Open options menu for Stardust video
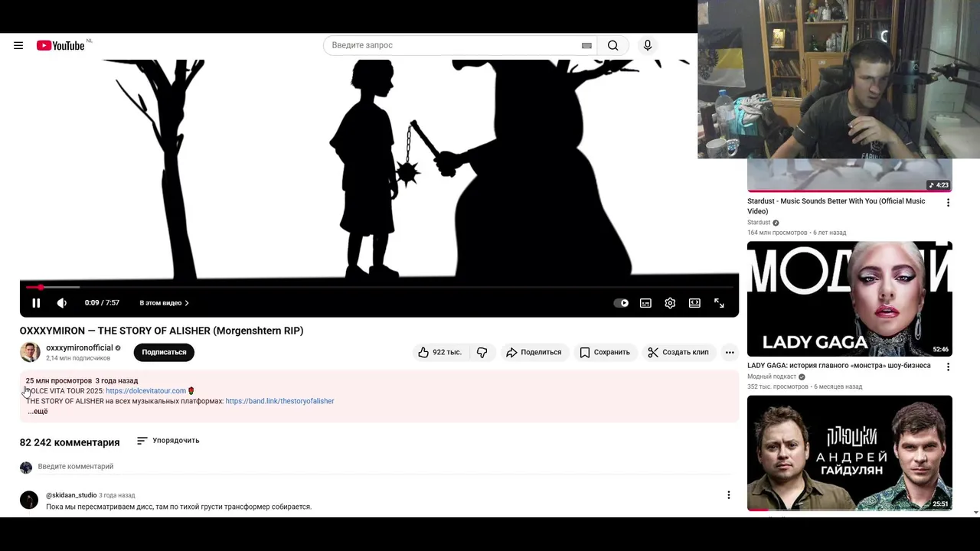The image size is (980, 551). [948, 203]
